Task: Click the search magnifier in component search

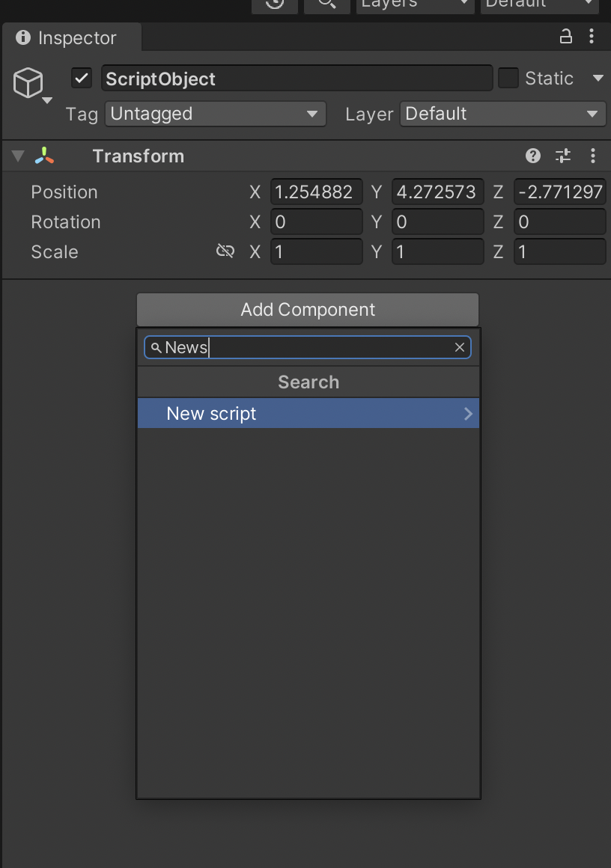Action: (156, 347)
